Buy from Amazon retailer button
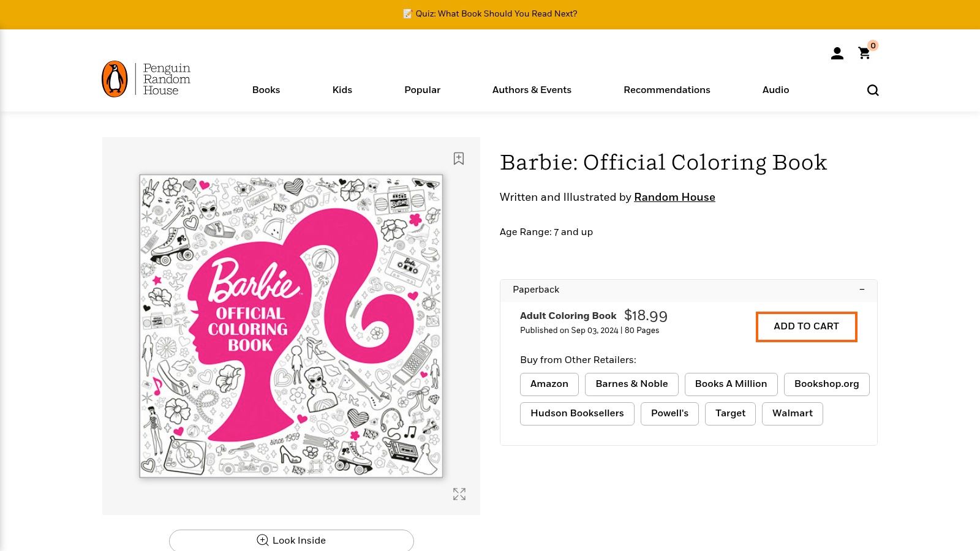The width and height of the screenshot is (980, 551). (549, 384)
